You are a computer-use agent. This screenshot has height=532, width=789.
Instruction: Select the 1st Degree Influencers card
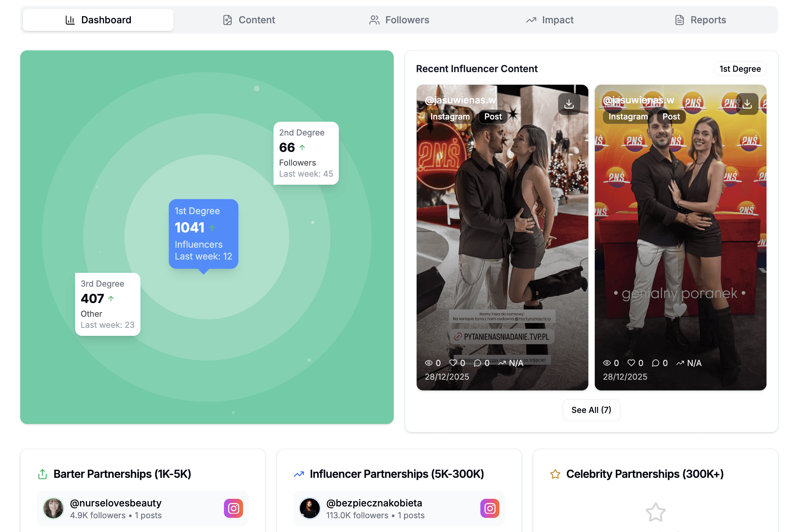point(203,234)
